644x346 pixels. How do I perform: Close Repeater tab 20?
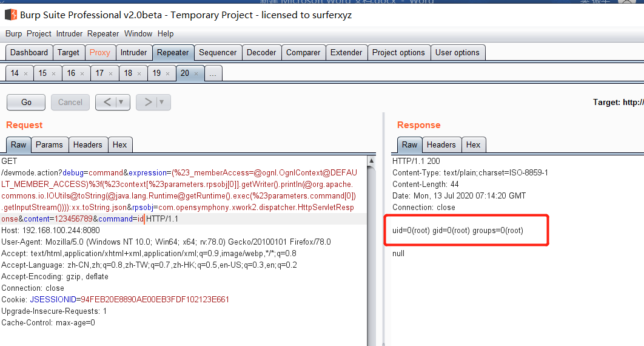coord(196,73)
